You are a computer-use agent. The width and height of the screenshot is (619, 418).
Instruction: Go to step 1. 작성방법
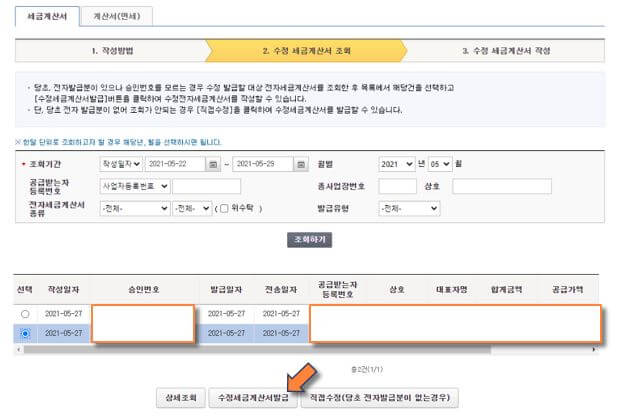coord(112,51)
